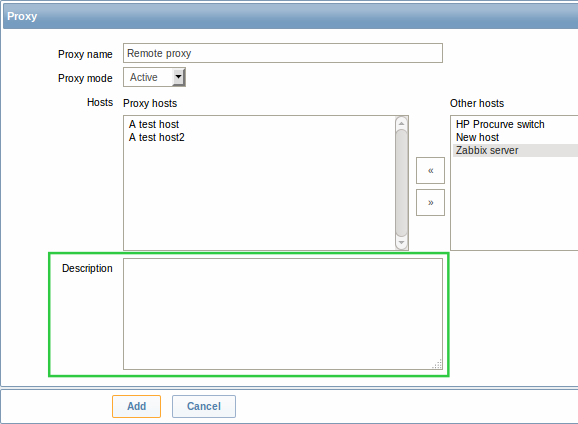This screenshot has width=578, height=424.
Task: Click the « move-to-proxy-hosts button
Action: [430, 170]
